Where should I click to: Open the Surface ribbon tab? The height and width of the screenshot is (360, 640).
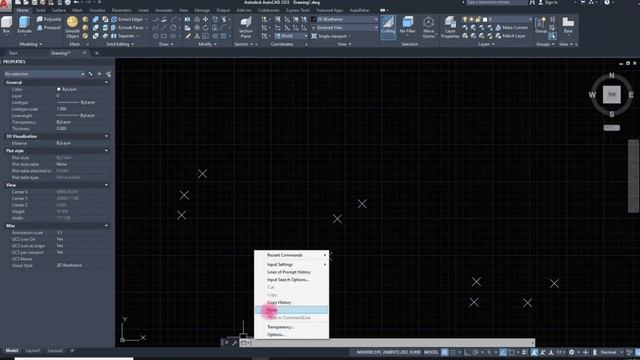(59, 10)
